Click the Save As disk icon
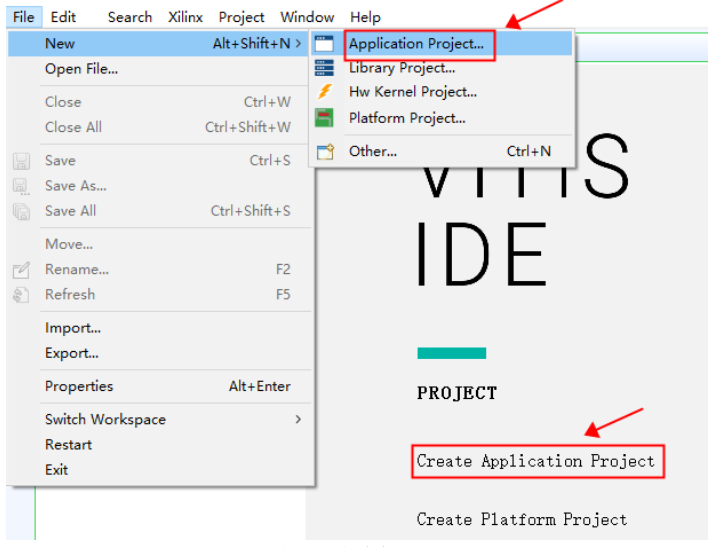 pos(21,186)
